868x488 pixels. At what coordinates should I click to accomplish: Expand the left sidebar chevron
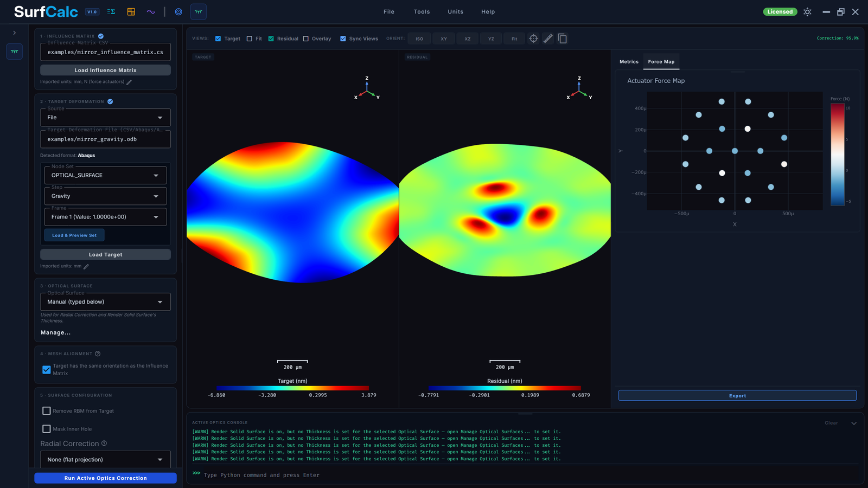15,33
